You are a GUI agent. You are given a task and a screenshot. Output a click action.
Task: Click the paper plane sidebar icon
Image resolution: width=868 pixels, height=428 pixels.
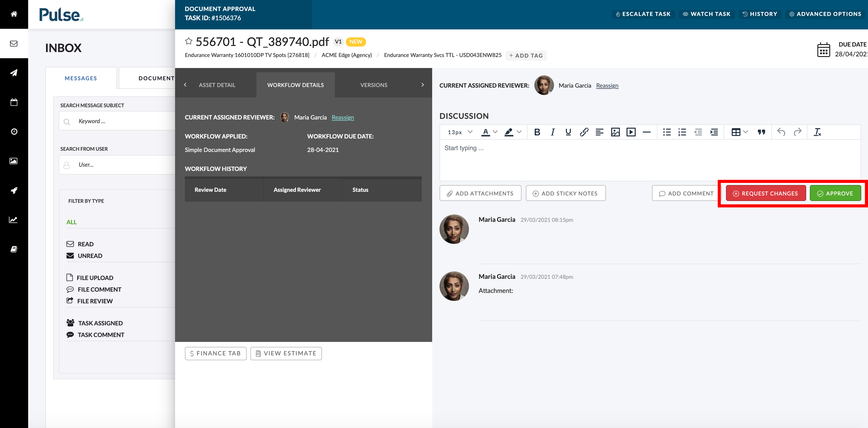pyautogui.click(x=14, y=73)
